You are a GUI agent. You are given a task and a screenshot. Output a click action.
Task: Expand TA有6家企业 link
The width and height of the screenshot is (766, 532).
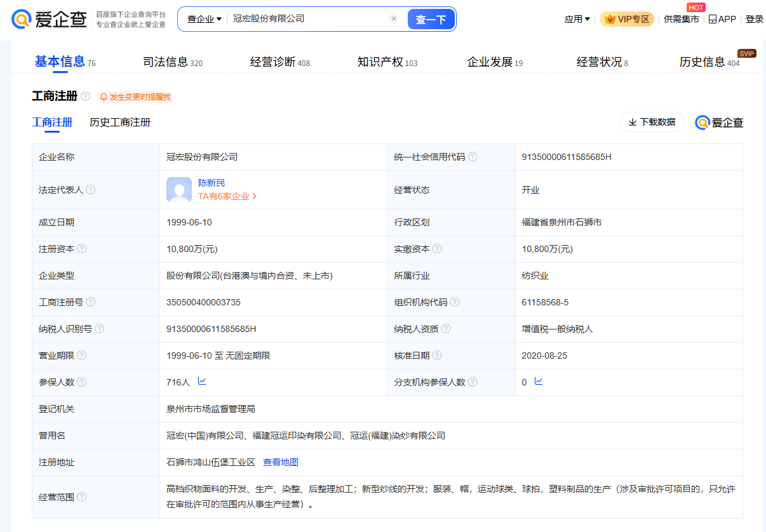tap(227, 197)
